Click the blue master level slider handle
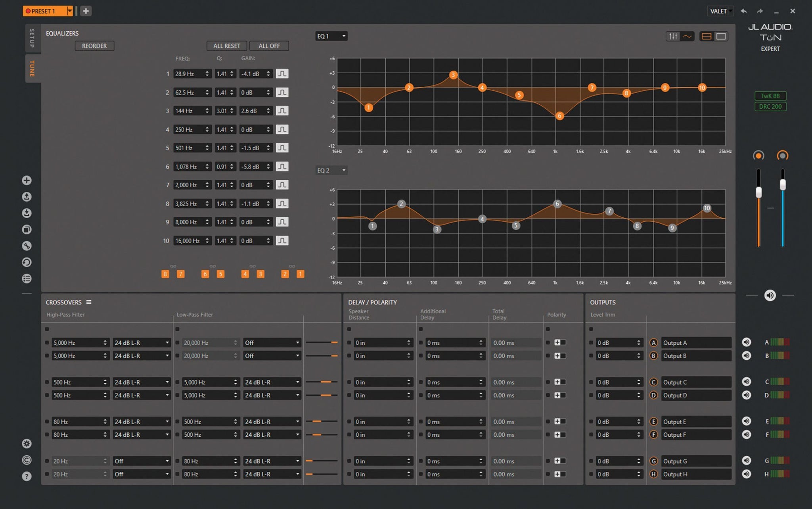This screenshot has width=812, height=509. (782, 185)
